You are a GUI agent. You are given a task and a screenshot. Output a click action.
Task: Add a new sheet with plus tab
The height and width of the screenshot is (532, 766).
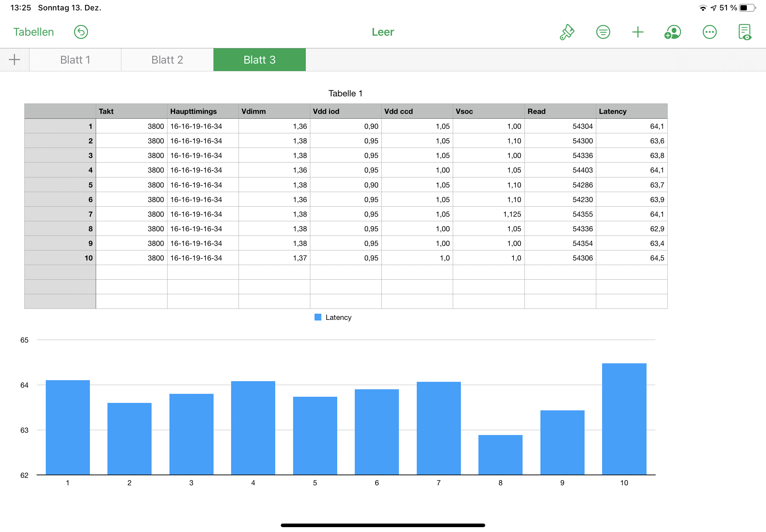pyautogui.click(x=14, y=60)
